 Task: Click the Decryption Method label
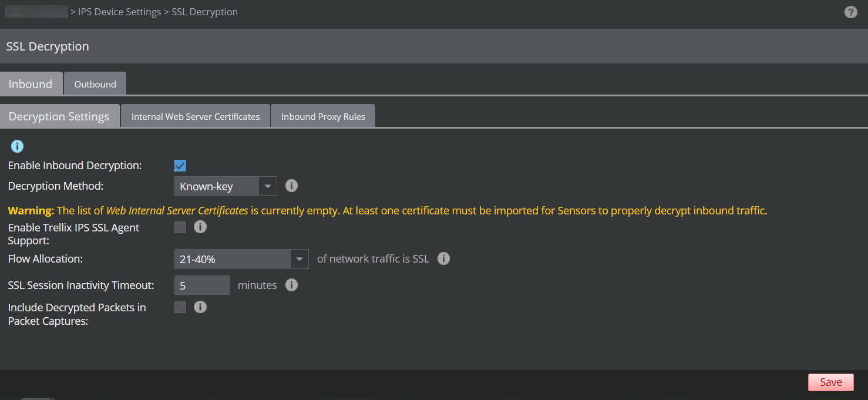(56, 186)
